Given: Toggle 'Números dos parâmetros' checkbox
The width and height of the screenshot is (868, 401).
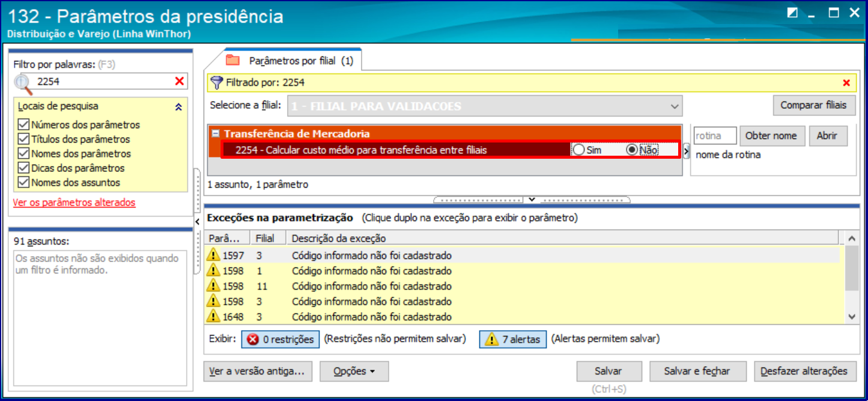Looking at the screenshot, I should coord(24,125).
